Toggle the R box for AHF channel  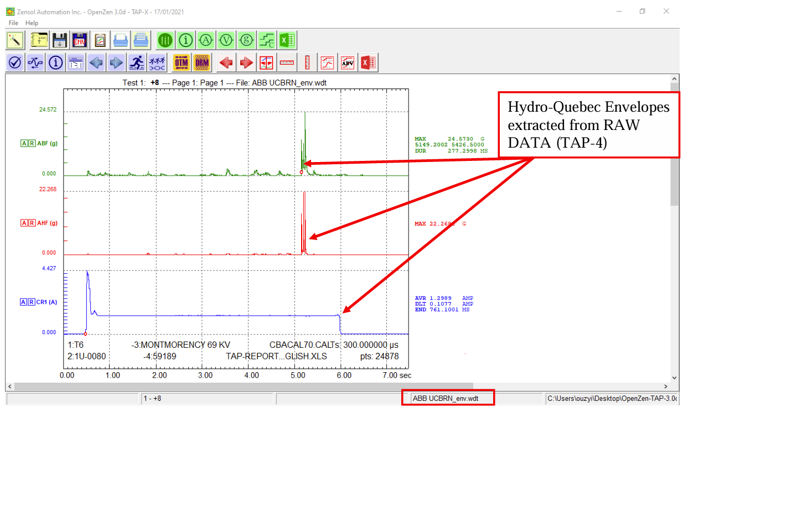coord(32,223)
